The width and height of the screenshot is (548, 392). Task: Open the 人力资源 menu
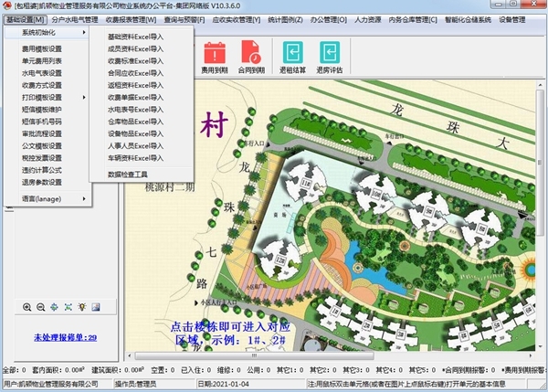point(368,19)
